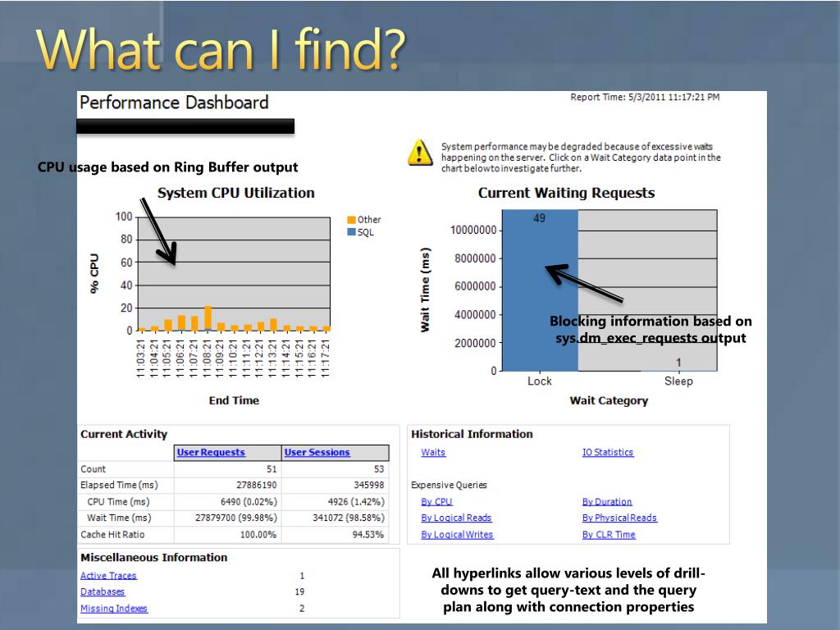Click the Missing Indexes count 2
Viewport: 840px width, 630px height.
point(302,608)
